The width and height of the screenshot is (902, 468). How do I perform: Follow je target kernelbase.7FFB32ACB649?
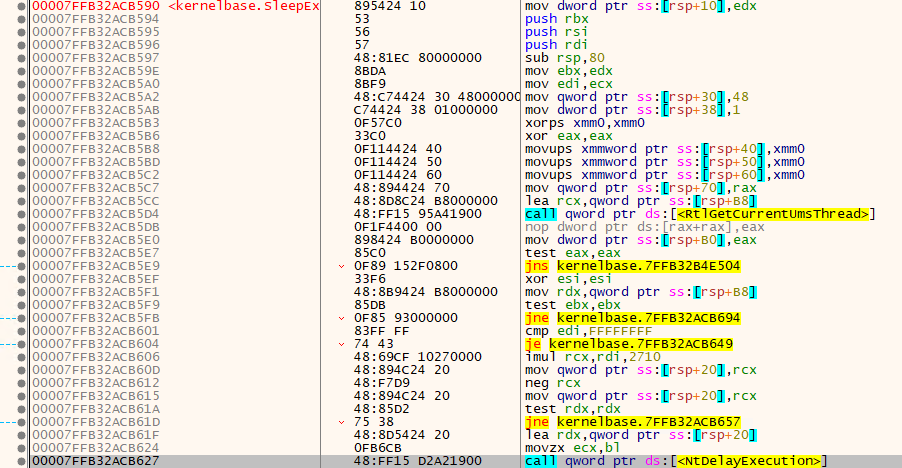click(641, 344)
